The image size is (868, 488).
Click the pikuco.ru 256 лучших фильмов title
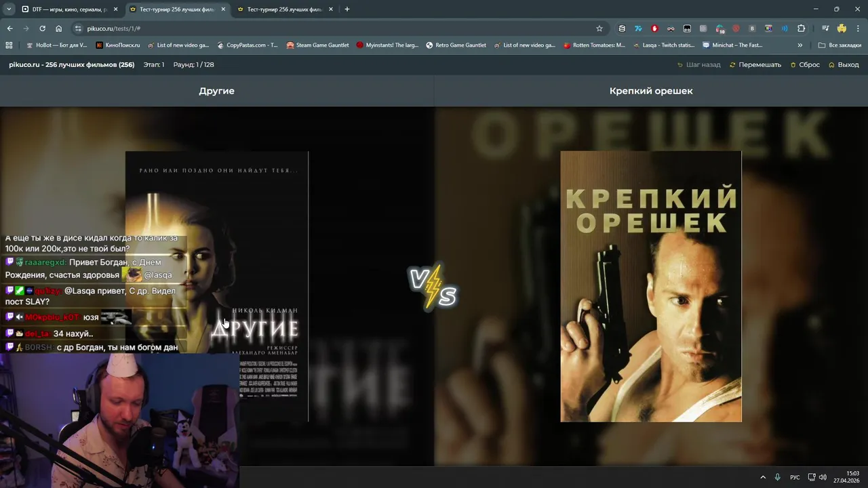point(71,65)
